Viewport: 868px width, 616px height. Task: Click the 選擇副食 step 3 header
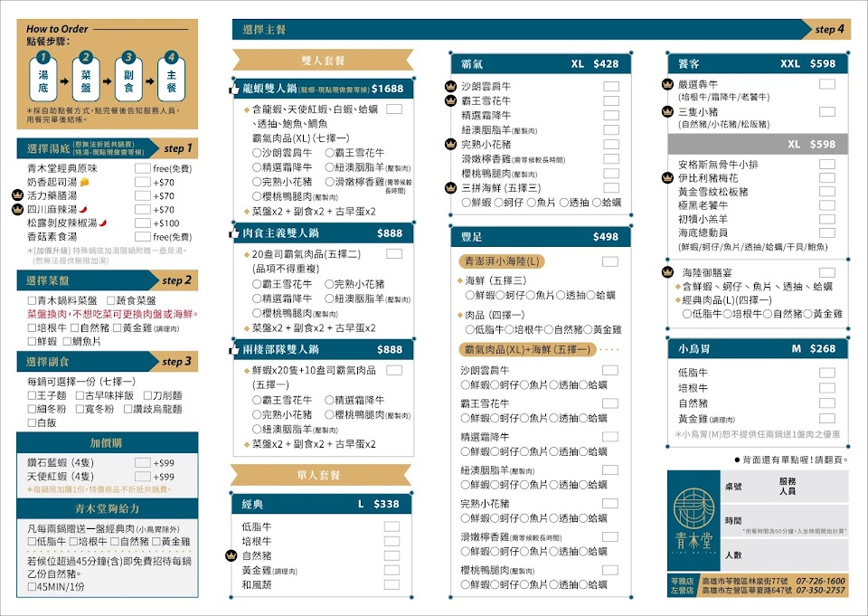coord(108,362)
